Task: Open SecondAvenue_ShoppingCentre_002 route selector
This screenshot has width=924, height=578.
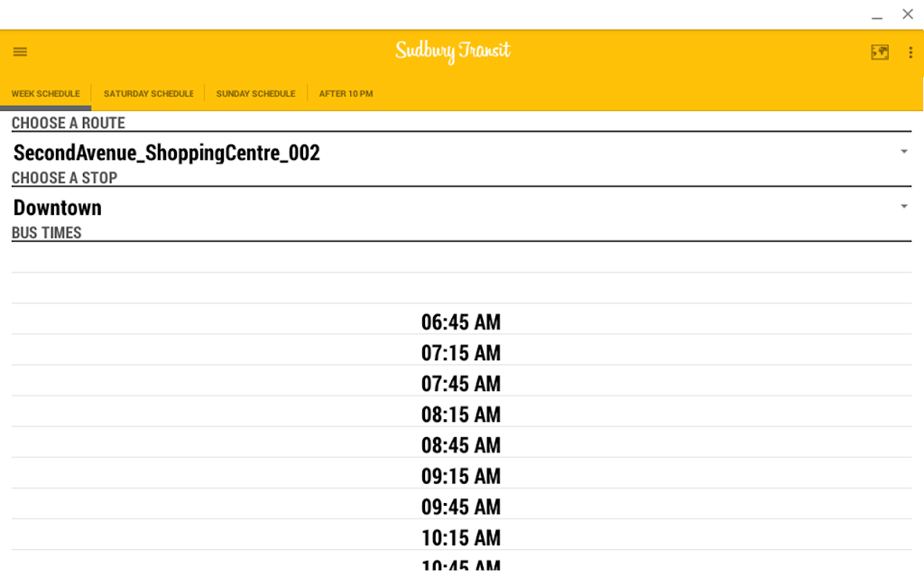Action: click(x=167, y=154)
